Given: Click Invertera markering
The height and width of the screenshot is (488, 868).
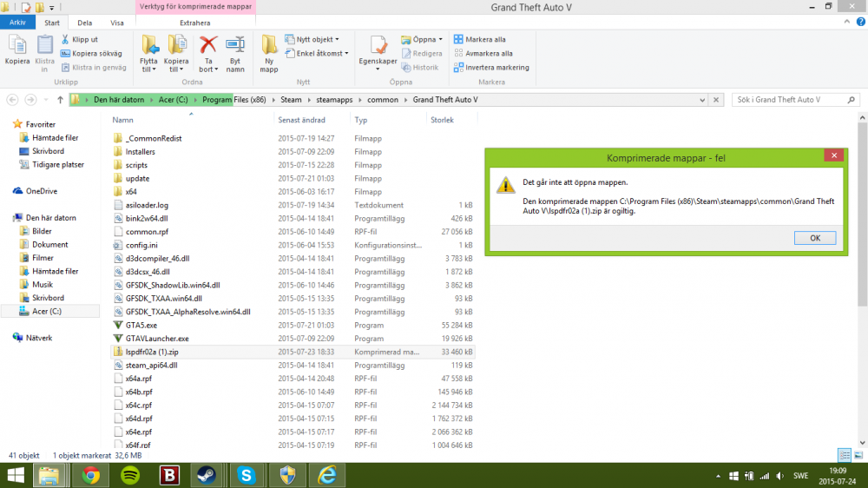Looking at the screenshot, I should [491, 67].
